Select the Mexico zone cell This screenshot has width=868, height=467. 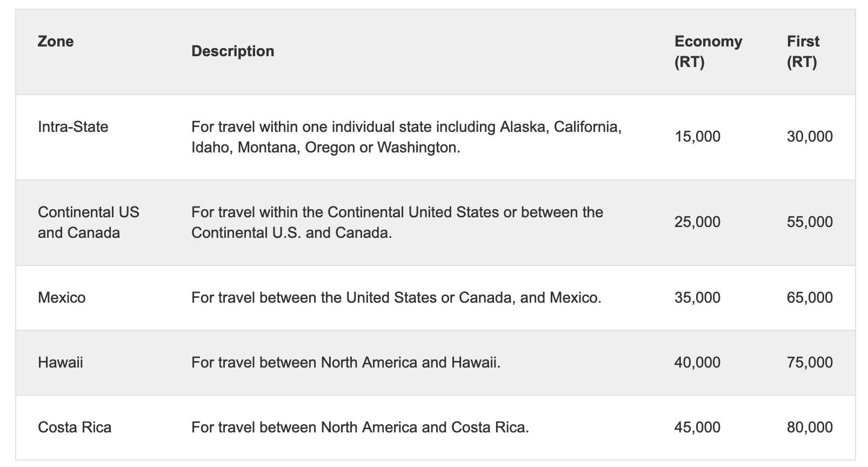click(62, 298)
